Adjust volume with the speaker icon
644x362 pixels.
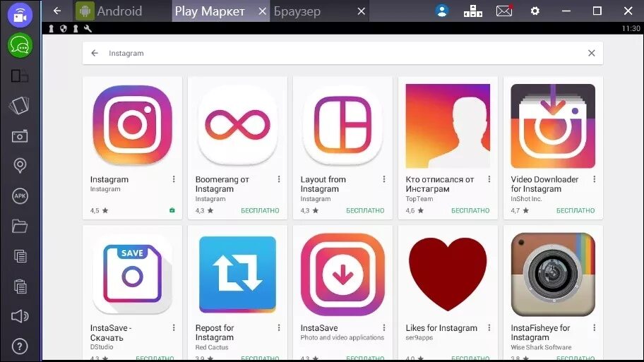[20, 316]
